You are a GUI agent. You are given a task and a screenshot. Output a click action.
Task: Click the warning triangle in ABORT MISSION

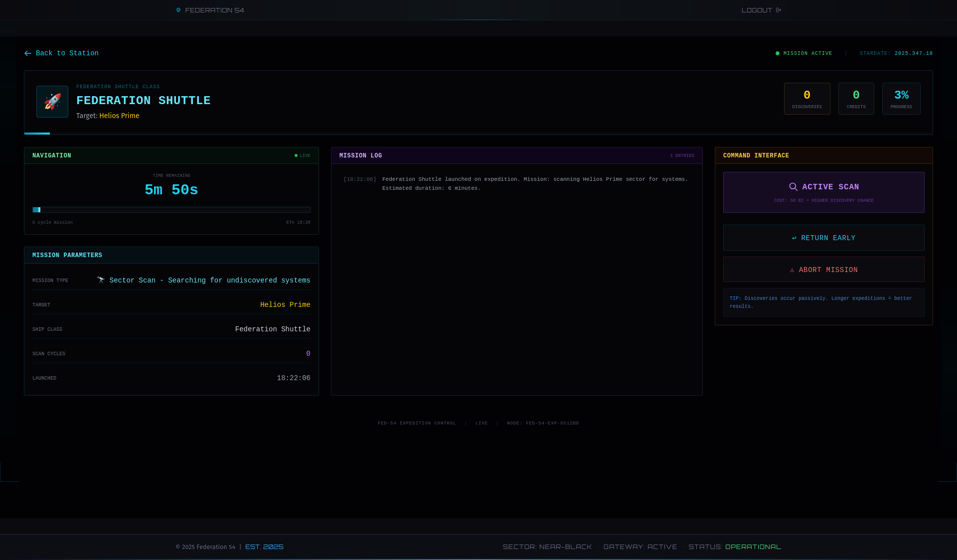coord(793,270)
